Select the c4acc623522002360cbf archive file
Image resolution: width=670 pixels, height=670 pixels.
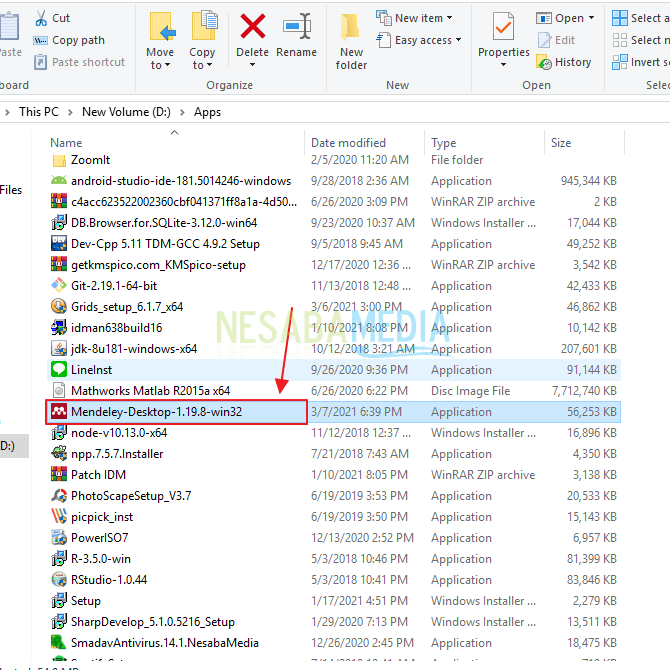[184, 202]
